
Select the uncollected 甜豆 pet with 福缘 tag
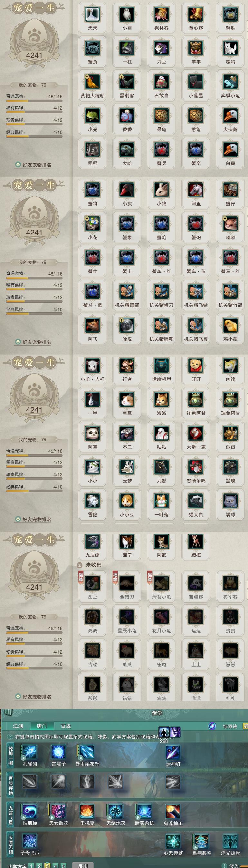click(92, 583)
